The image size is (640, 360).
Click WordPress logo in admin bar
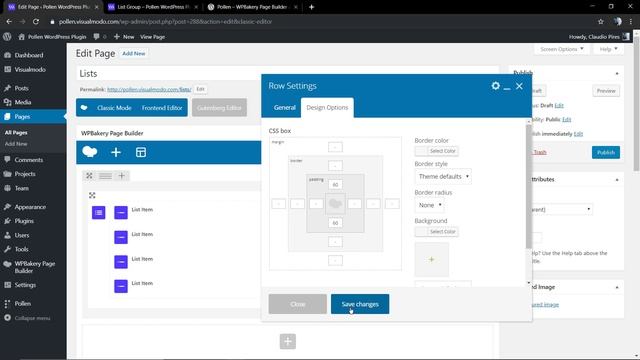(x=7, y=36)
